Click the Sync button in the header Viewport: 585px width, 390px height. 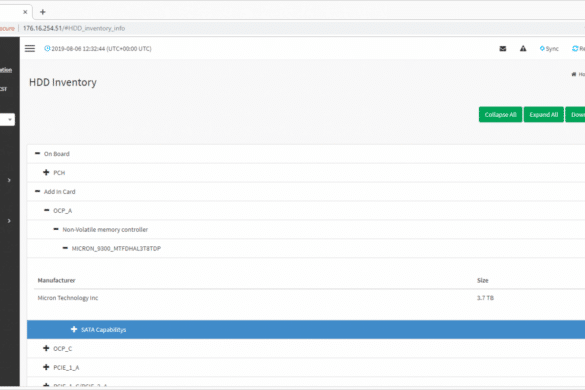(x=549, y=49)
